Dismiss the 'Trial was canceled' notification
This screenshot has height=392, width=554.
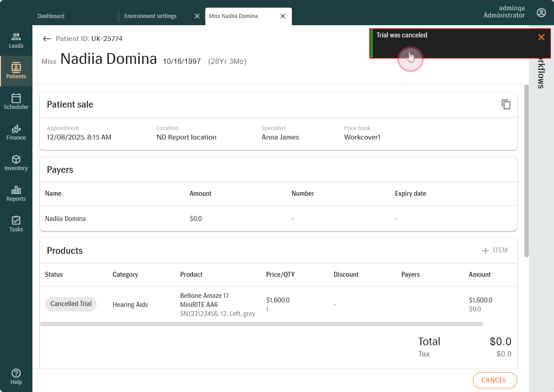541,37
